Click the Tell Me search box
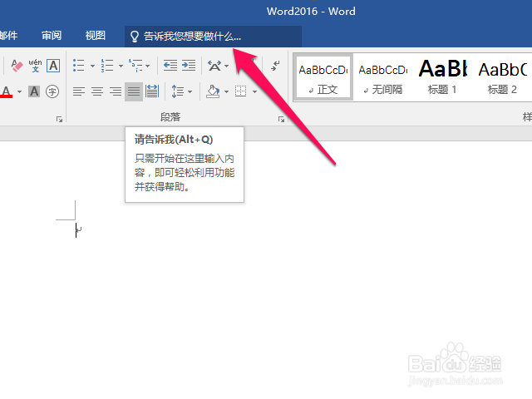The height and width of the screenshot is (399, 532). click(x=213, y=37)
